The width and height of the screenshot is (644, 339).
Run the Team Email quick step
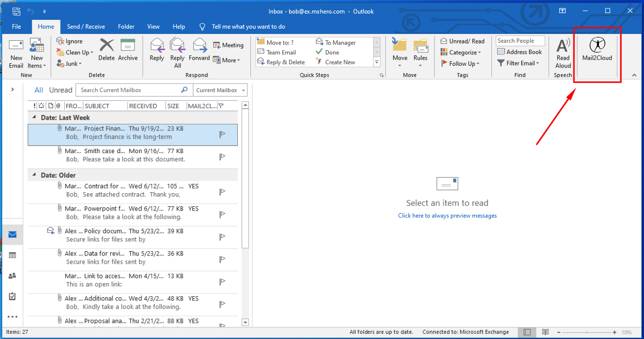click(x=277, y=52)
